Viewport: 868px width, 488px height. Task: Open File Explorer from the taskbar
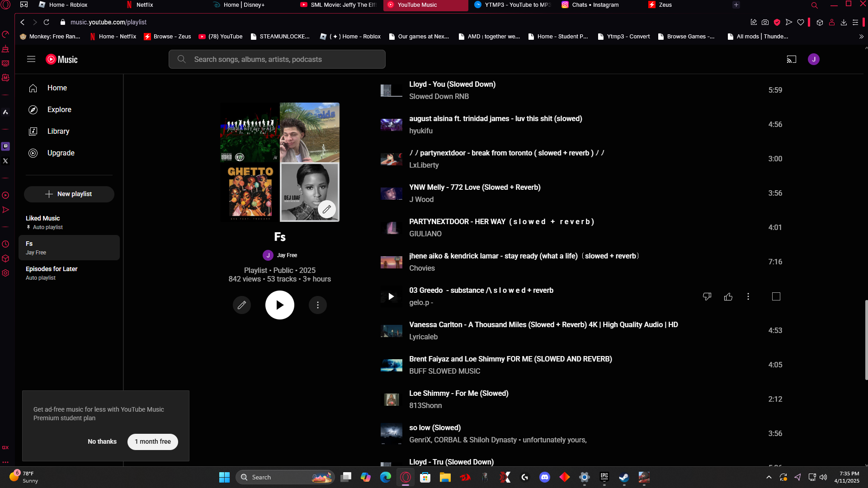tap(445, 477)
